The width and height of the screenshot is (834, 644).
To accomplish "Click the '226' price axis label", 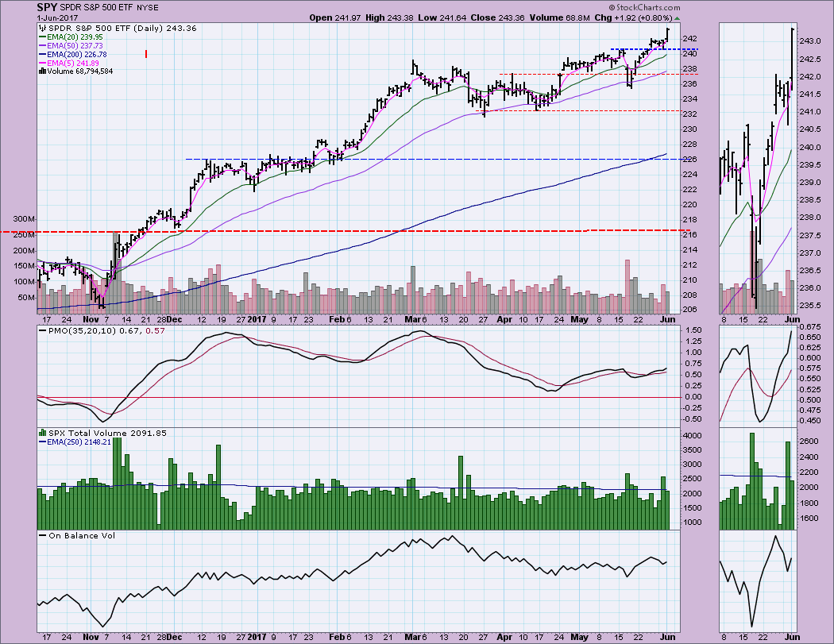I will coord(689,160).
